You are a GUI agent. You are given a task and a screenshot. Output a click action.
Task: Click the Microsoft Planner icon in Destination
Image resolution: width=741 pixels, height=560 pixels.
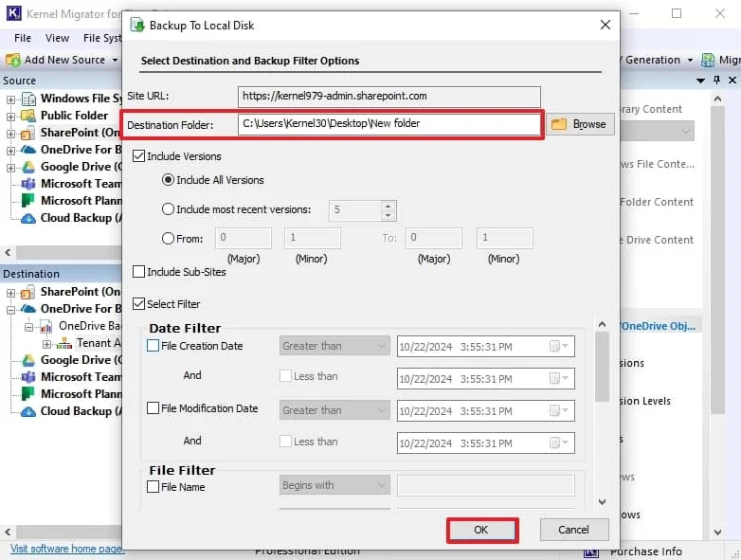pos(27,394)
